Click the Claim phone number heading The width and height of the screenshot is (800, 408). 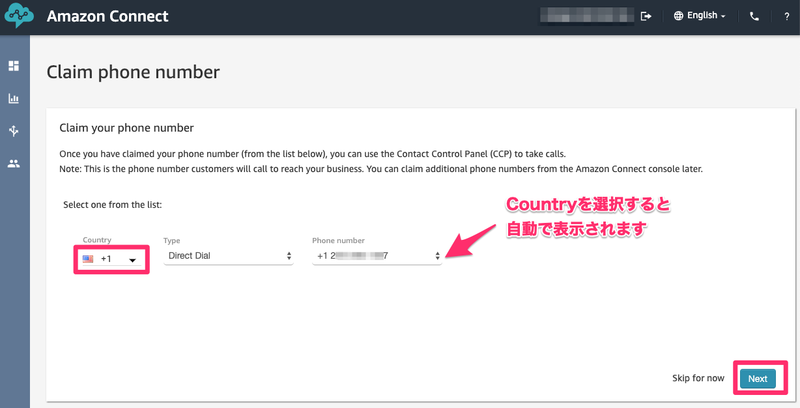pyautogui.click(x=133, y=72)
